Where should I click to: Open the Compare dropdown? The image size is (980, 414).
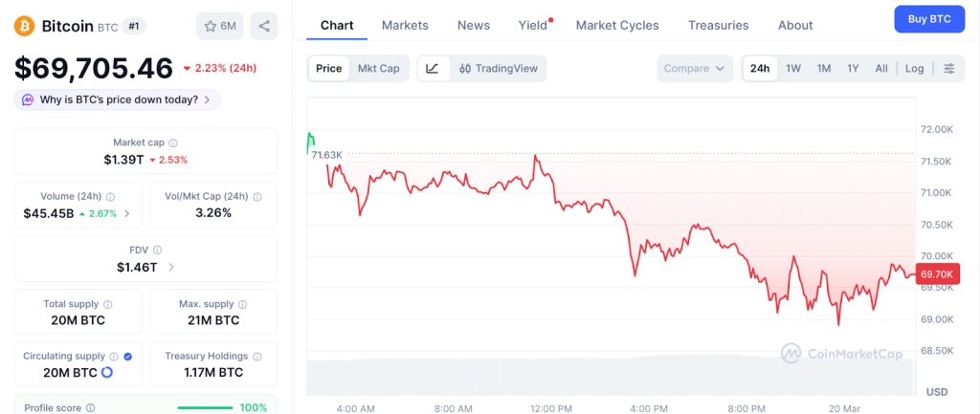[695, 68]
